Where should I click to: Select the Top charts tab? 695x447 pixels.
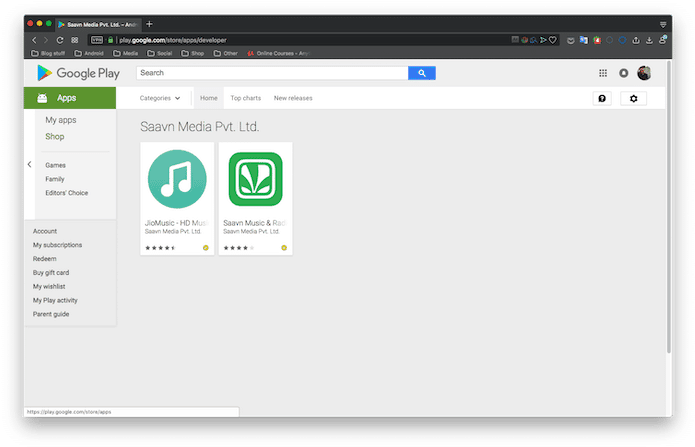[246, 98]
